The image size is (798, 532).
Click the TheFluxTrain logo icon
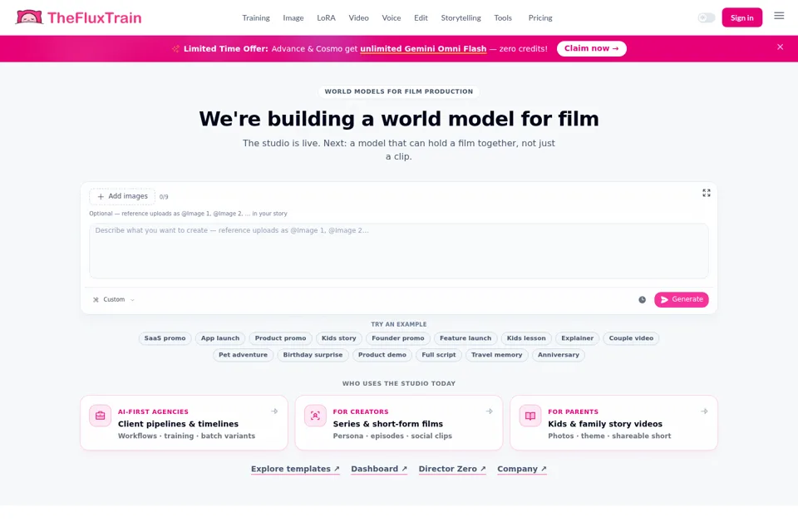(x=29, y=17)
